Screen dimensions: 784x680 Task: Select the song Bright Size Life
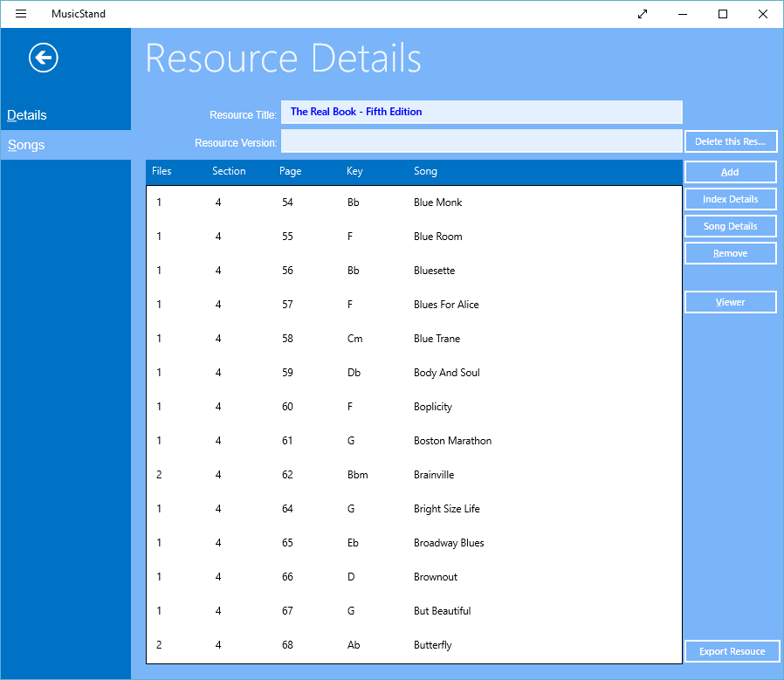point(414,509)
